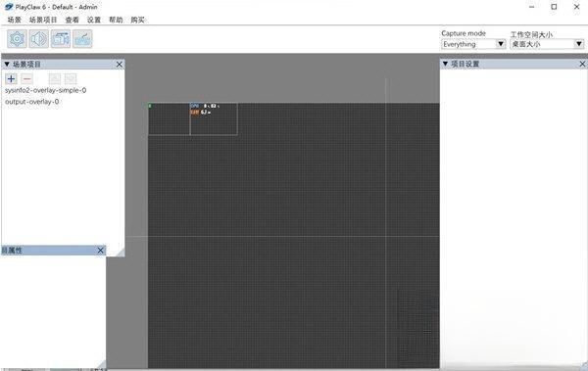This screenshot has height=371, width=588.
Task: Open the 帮助 menu
Action: click(116, 20)
